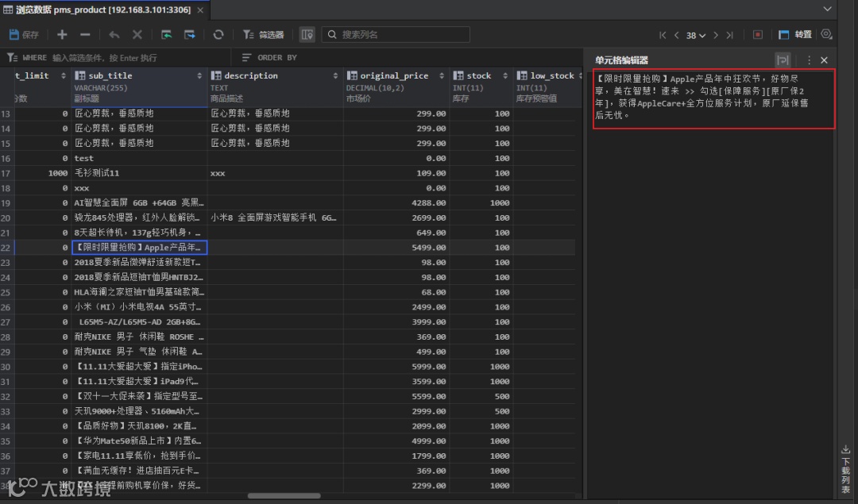
Task: Select sub_title cell 'test'
Action: tap(140, 158)
